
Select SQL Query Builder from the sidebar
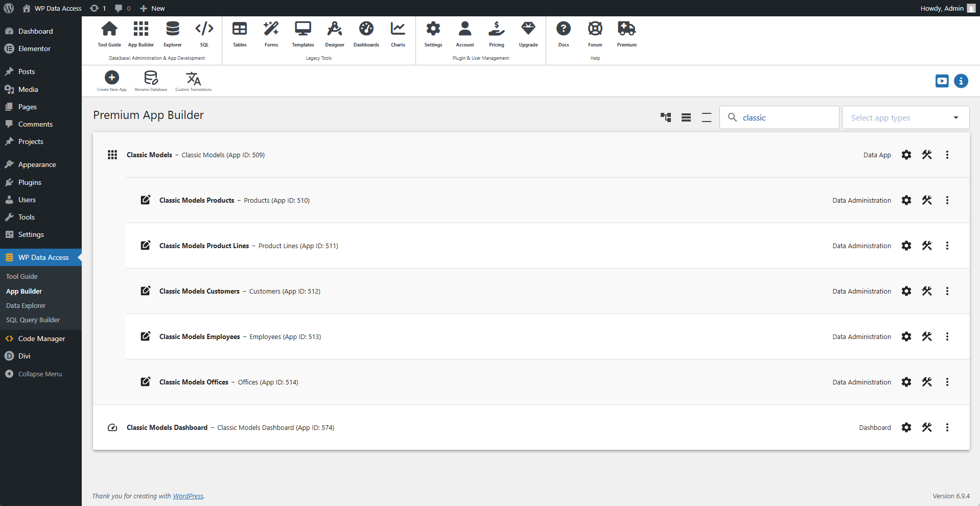coord(33,320)
